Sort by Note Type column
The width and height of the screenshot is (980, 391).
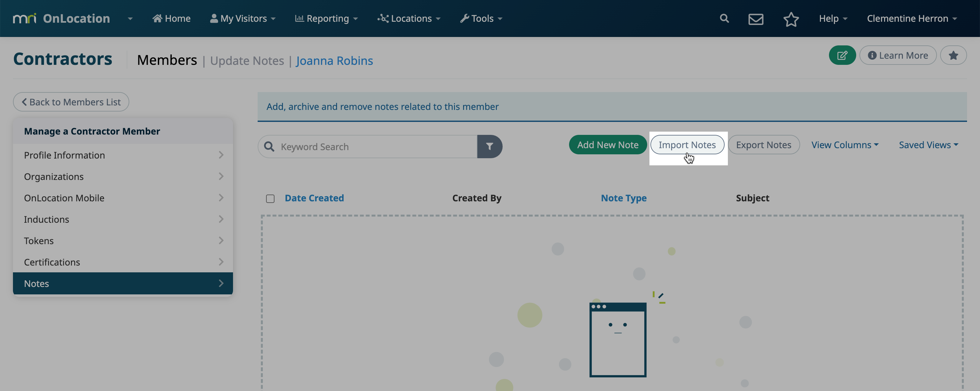(x=624, y=198)
